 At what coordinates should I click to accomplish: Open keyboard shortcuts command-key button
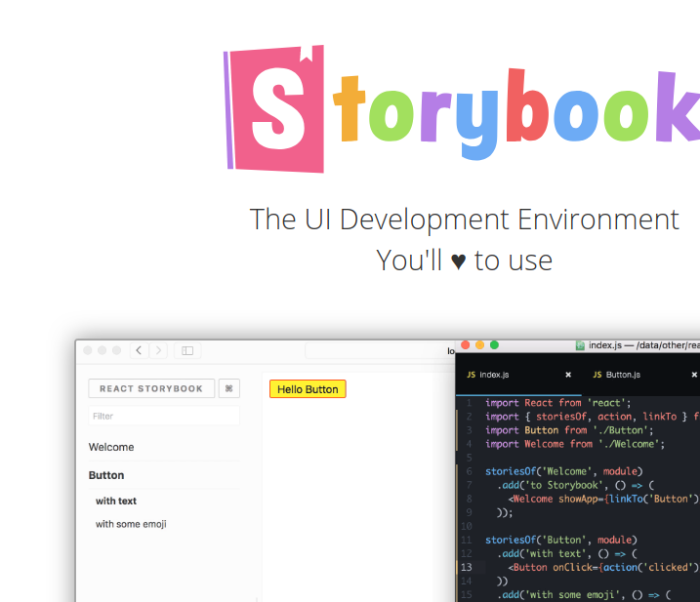coord(229,388)
